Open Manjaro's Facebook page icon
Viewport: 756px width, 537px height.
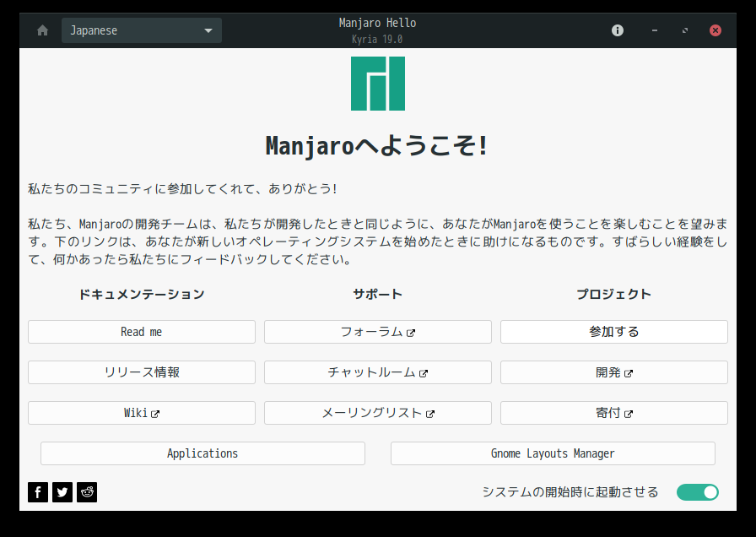(x=38, y=492)
